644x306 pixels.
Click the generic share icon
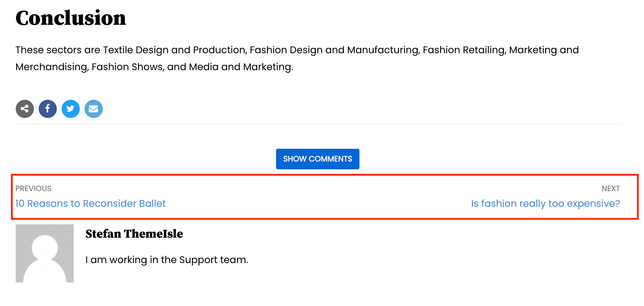click(25, 109)
